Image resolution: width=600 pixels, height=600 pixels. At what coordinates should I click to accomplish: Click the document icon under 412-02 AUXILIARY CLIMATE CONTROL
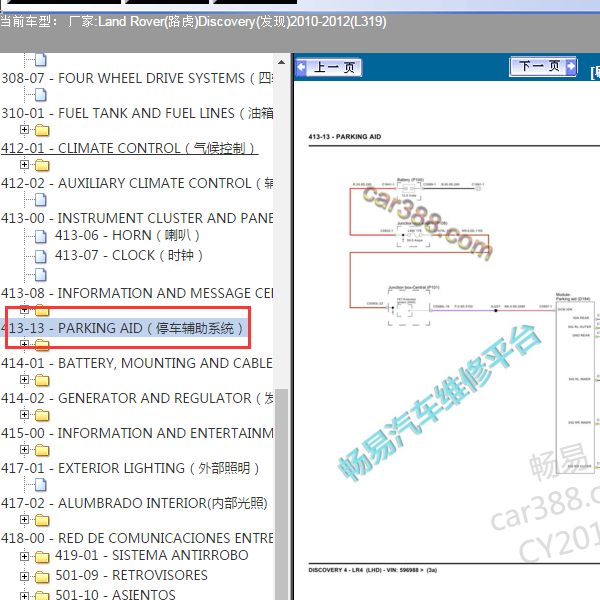(41, 200)
